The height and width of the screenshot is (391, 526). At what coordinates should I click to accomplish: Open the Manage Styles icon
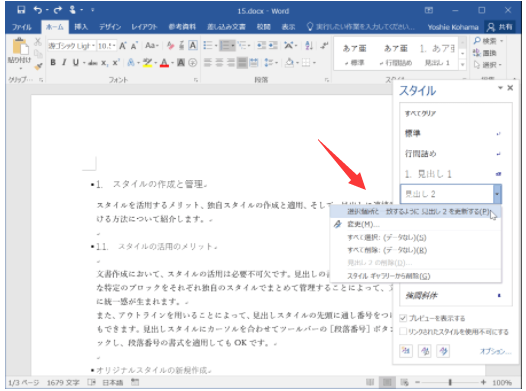(443, 351)
